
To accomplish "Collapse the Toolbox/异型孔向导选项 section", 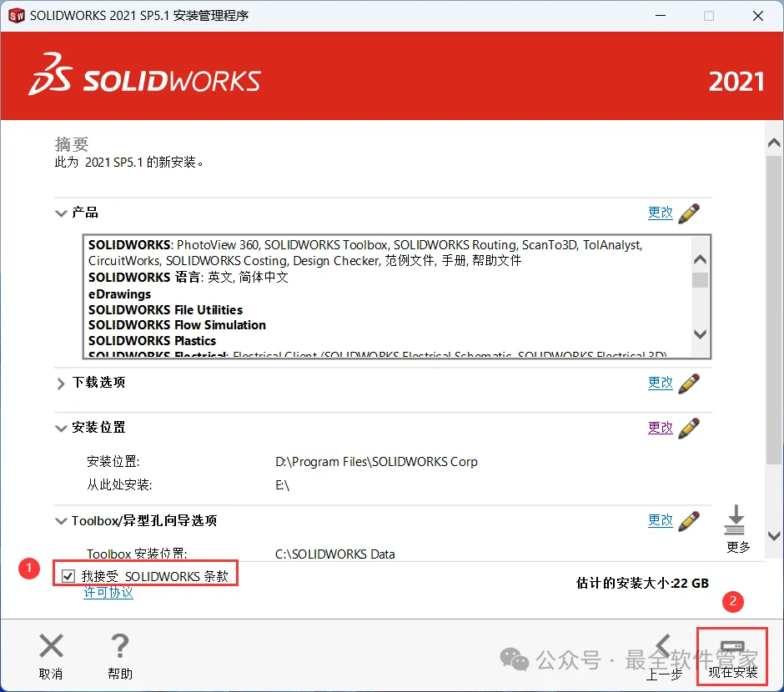I will pyautogui.click(x=61, y=521).
